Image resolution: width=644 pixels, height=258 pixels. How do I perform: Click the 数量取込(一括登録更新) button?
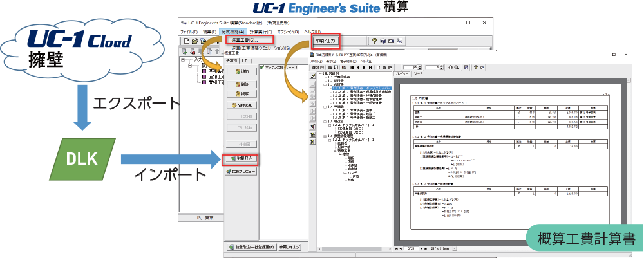click(x=253, y=247)
